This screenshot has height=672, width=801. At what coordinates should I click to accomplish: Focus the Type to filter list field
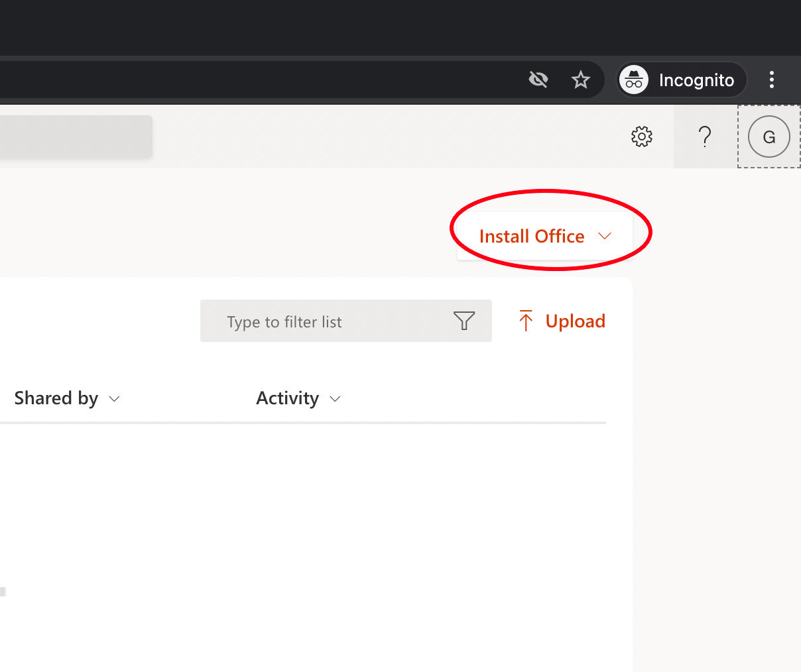coord(346,321)
